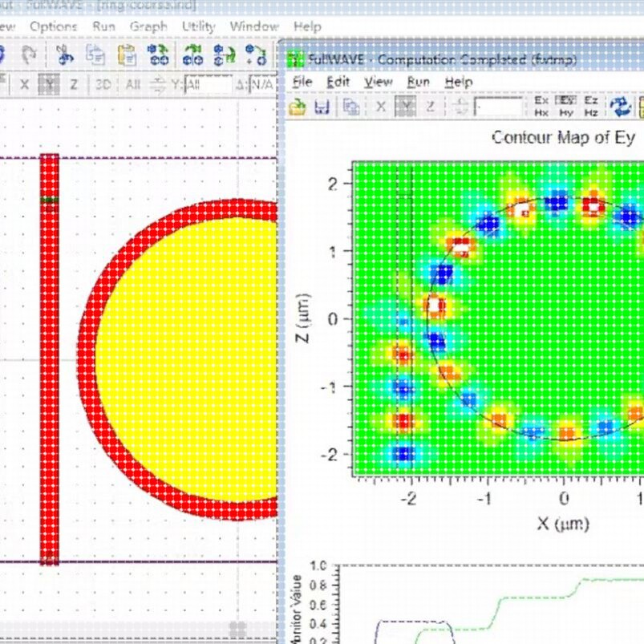The image size is (644, 644).
Task: Switch to 3D view button
Action: (103, 84)
